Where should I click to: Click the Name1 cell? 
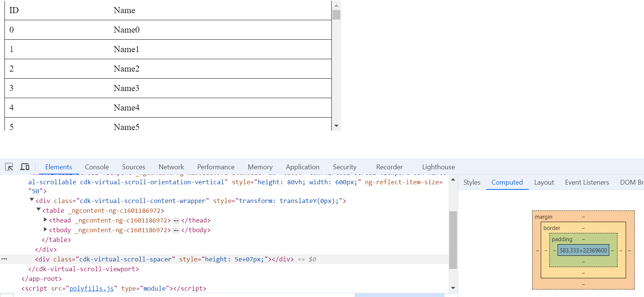(126, 49)
